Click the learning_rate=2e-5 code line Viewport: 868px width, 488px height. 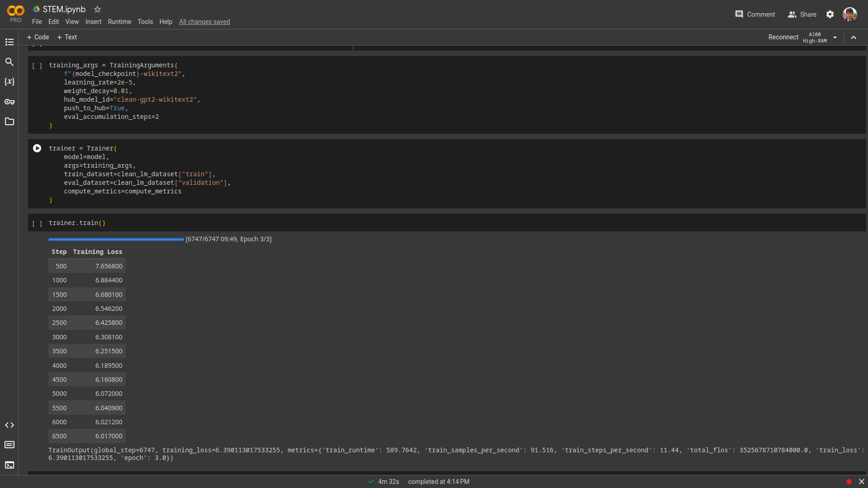click(x=99, y=82)
